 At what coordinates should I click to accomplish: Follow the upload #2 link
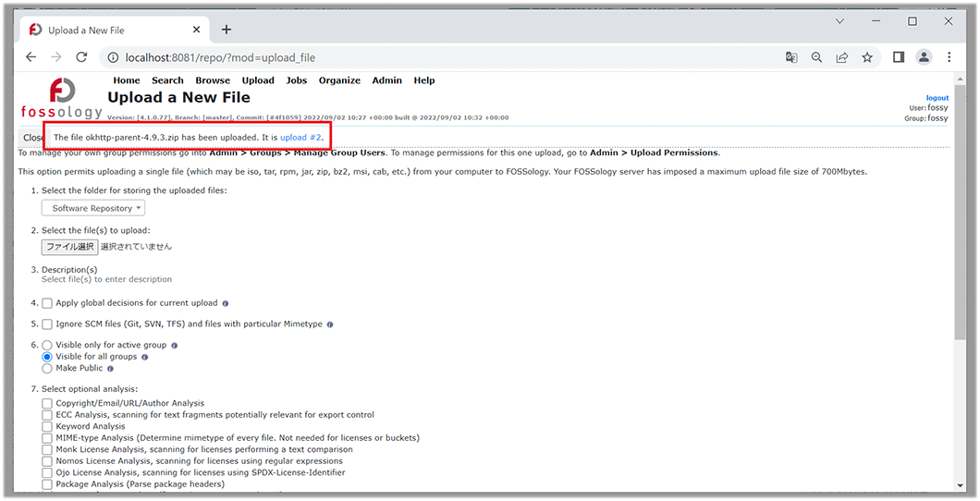(300, 138)
